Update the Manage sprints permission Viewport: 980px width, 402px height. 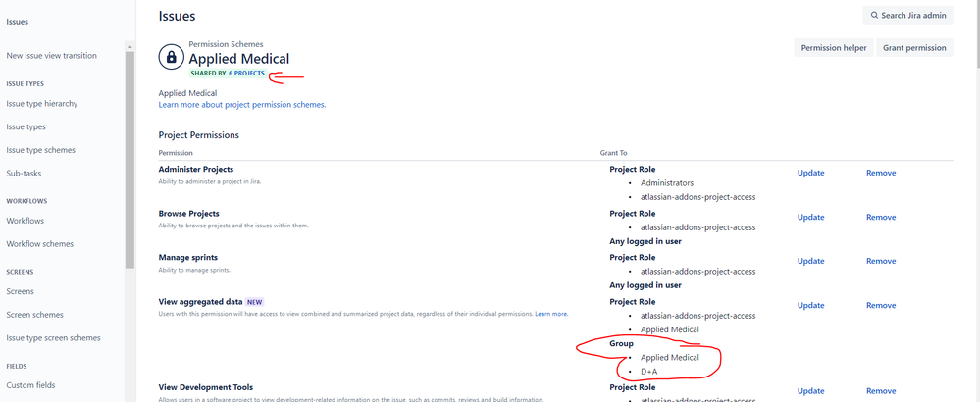click(810, 261)
